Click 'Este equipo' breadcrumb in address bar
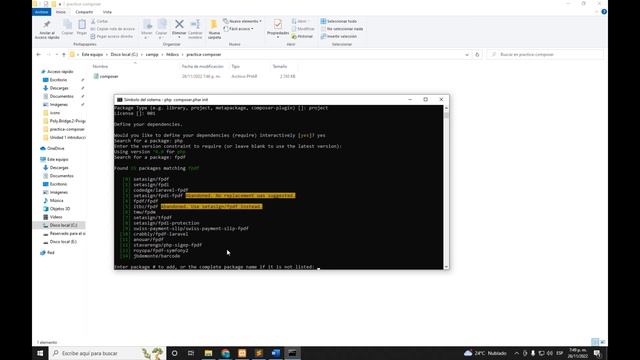640x360 pixels. (92, 54)
